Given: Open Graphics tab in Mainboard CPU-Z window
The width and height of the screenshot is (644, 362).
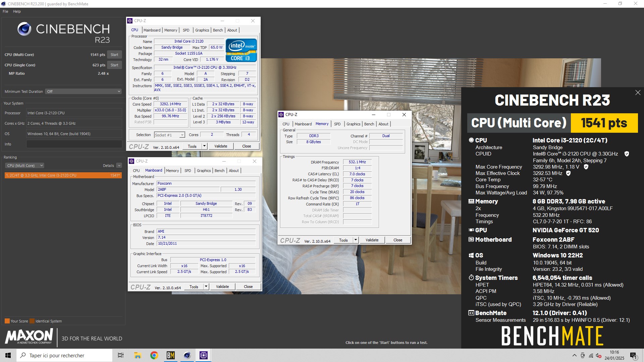Looking at the screenshot, I should pyautogui.click(x=204, y=171).
